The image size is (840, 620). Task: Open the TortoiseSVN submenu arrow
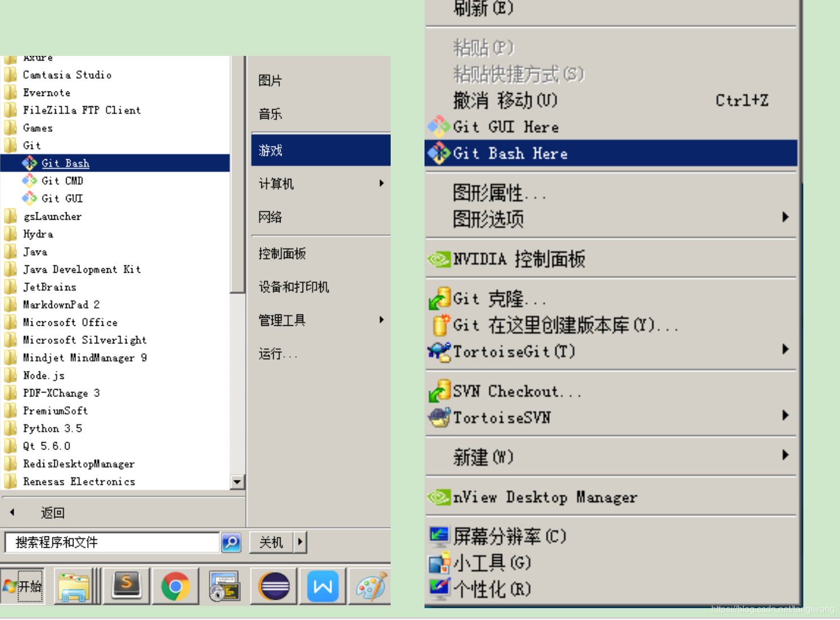coord(785,415)
